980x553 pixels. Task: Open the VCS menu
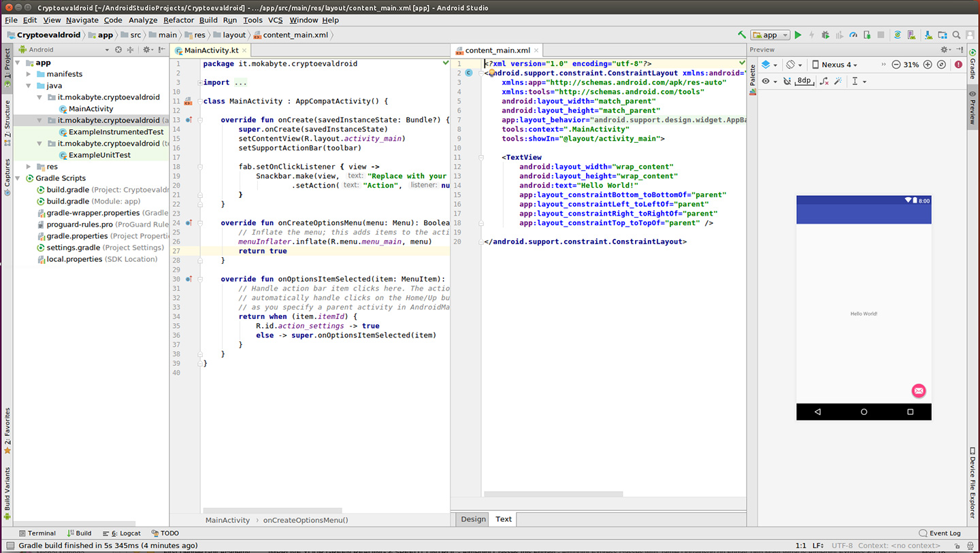pyautogui.click(x=275, y=20)
